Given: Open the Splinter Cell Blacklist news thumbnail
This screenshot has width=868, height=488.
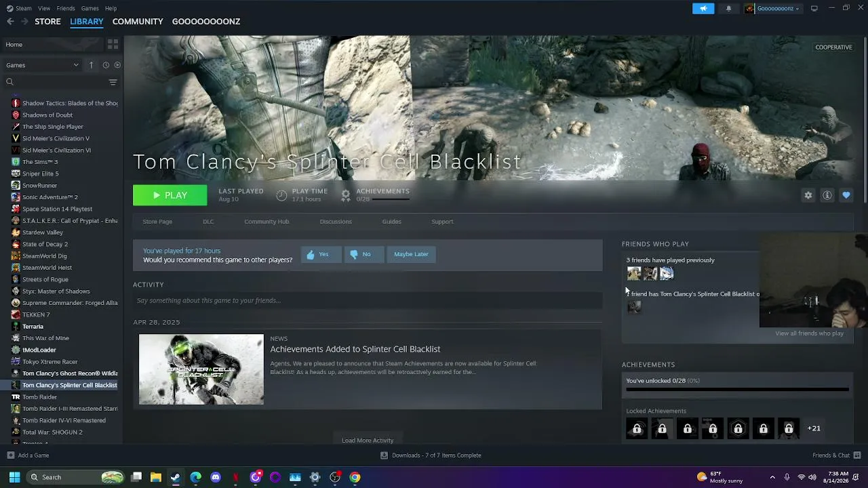Looking at the screenshot, I should pos(201,369).
